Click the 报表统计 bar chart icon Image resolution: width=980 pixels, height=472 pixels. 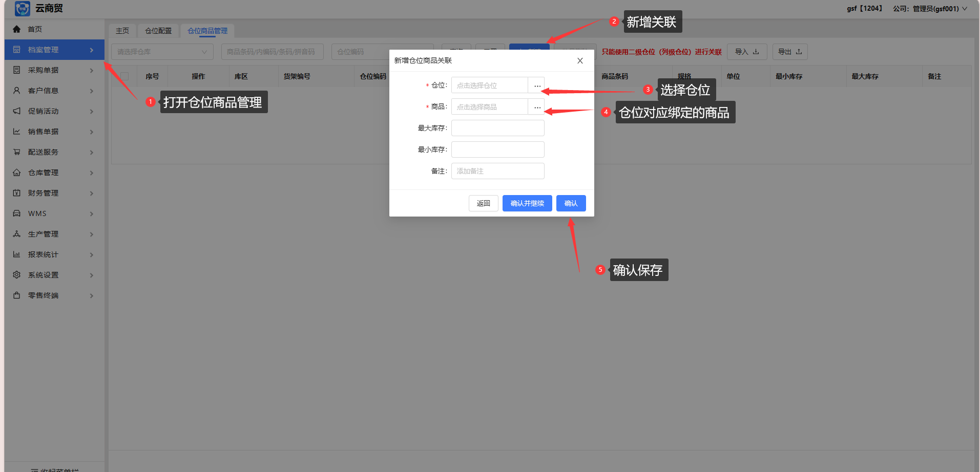[x=16, y=254]
